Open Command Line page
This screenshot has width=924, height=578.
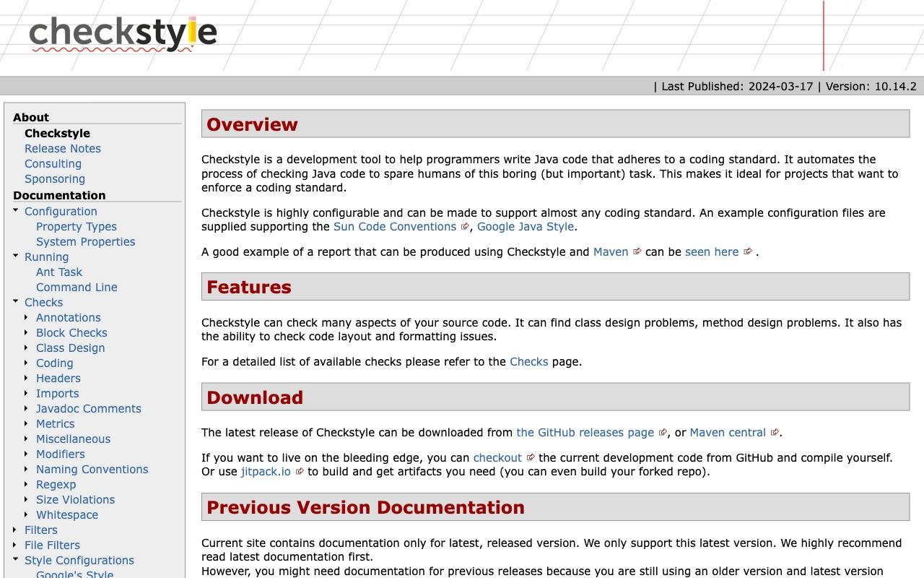click(x=77, y=288)
